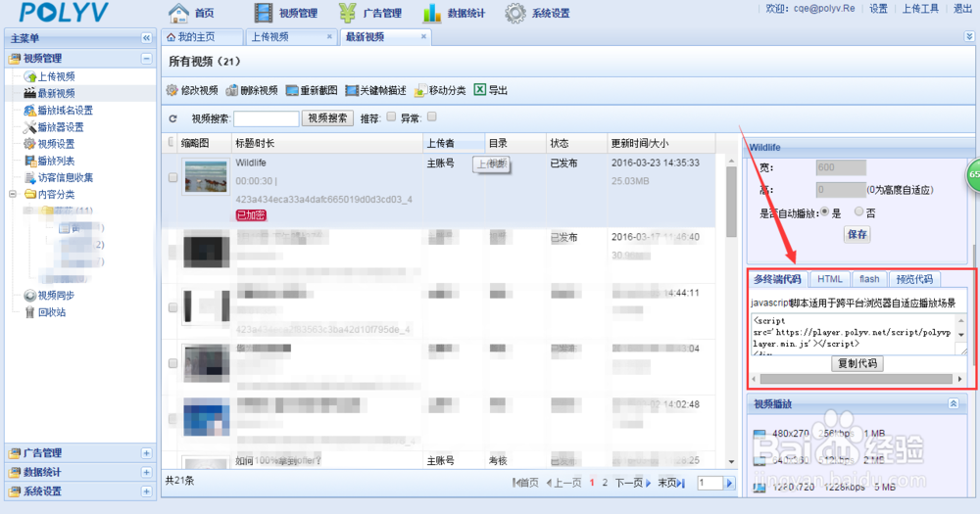Click the code panel horizontal scrollbar
980x514 pixels.
(x=857, y=379)
